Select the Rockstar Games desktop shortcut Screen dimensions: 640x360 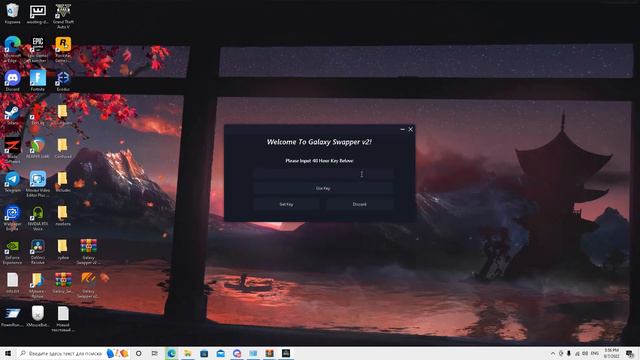(x=63, y=49)
